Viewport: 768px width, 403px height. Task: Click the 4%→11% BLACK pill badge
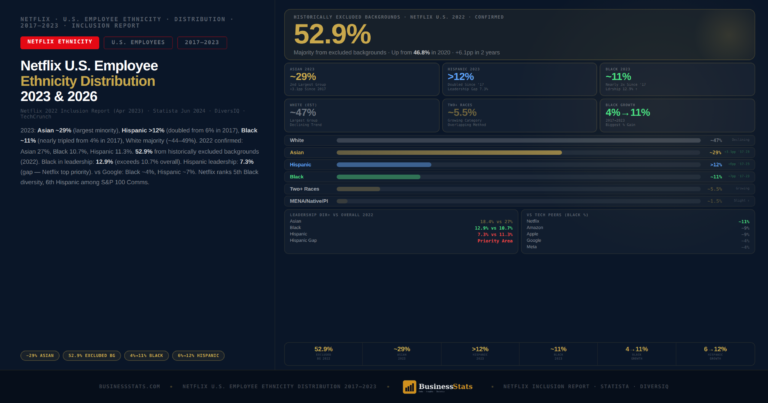146,356
